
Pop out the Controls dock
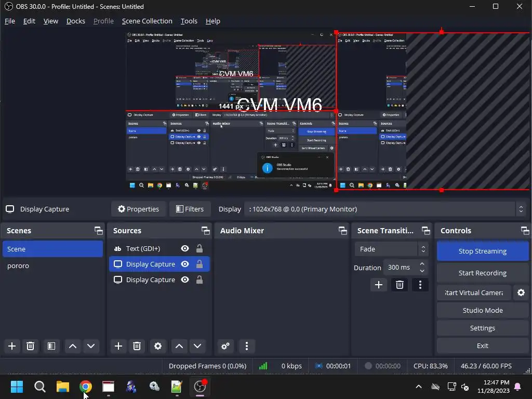525,231
